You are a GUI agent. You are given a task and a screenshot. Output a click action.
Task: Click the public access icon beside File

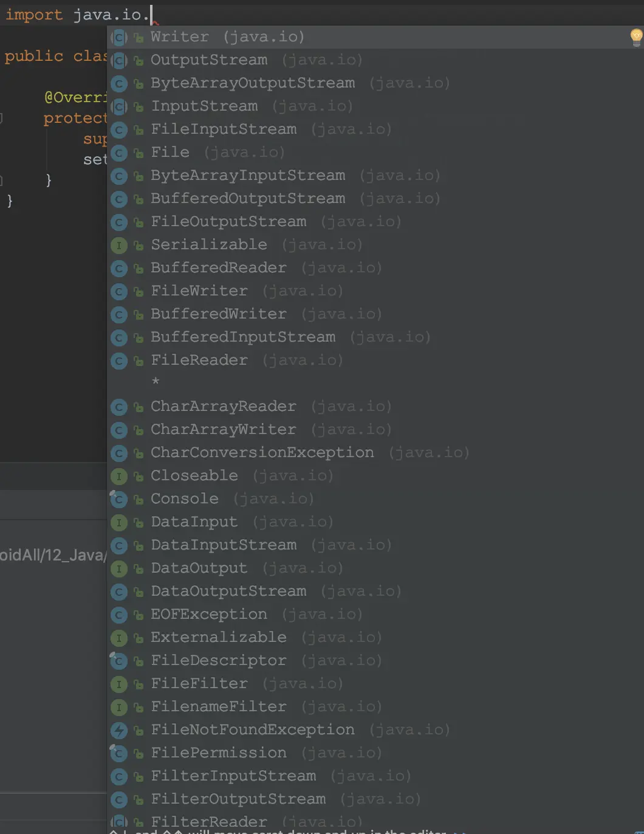click(x=139, y=153)
